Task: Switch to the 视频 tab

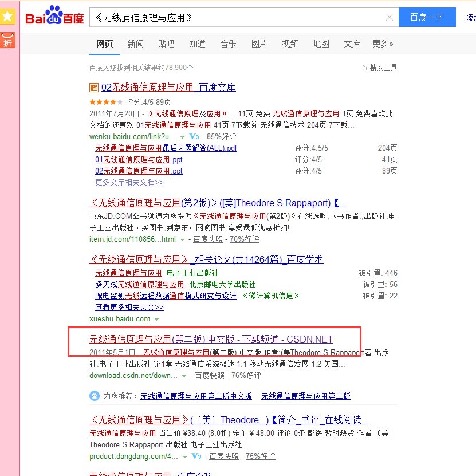Action: coord(290,43)
